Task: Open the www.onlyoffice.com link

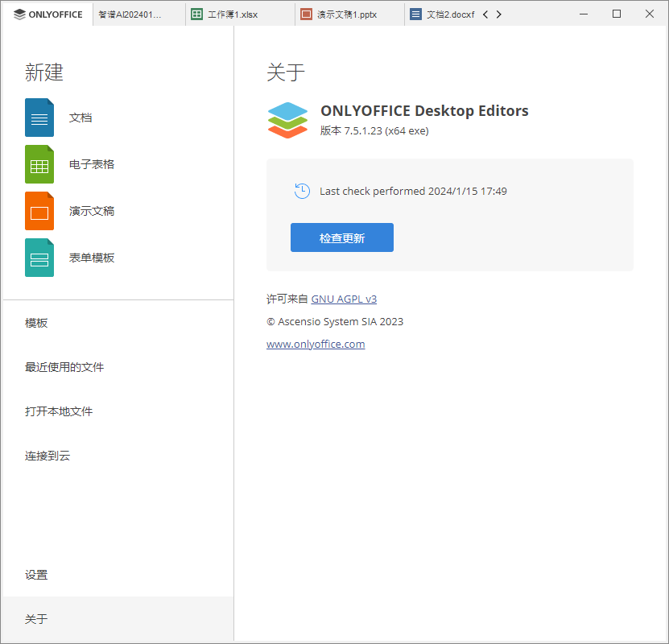Action: click(x=316, y=345)
